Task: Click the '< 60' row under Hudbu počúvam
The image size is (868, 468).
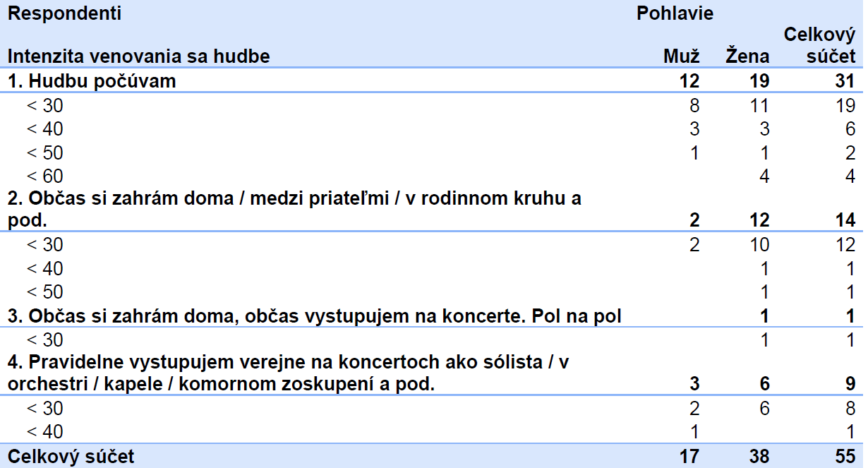Action: tap(432, 175)
